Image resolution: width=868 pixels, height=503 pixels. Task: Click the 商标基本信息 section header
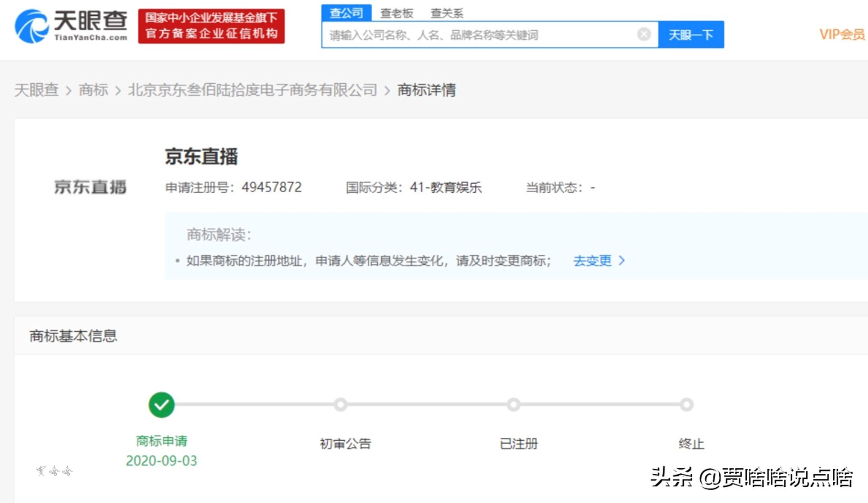point(73,335)
